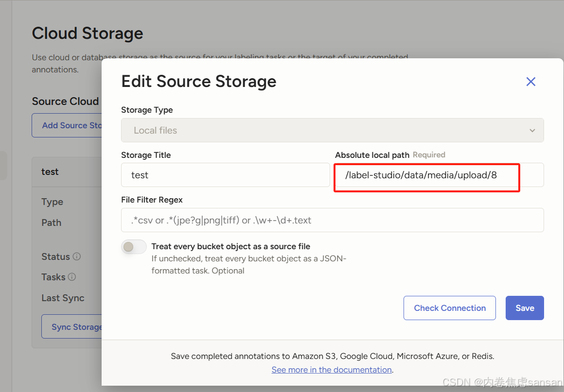Click the Absolute local path input field

pyautogui.click(x=438, y=175)
